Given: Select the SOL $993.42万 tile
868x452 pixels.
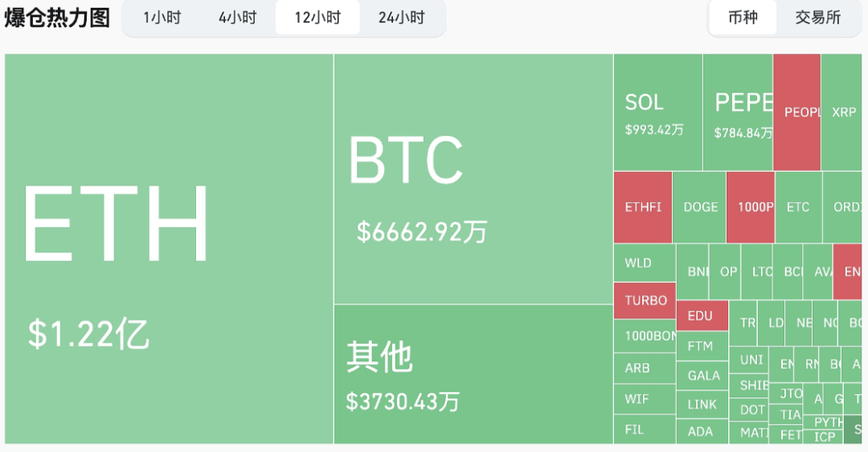Looking at the screenshot, I should pyautogui.click(x=658, y=112).
